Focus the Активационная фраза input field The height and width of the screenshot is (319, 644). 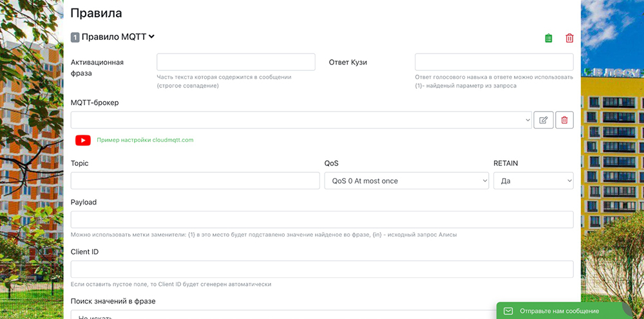[x=236, y=62]
